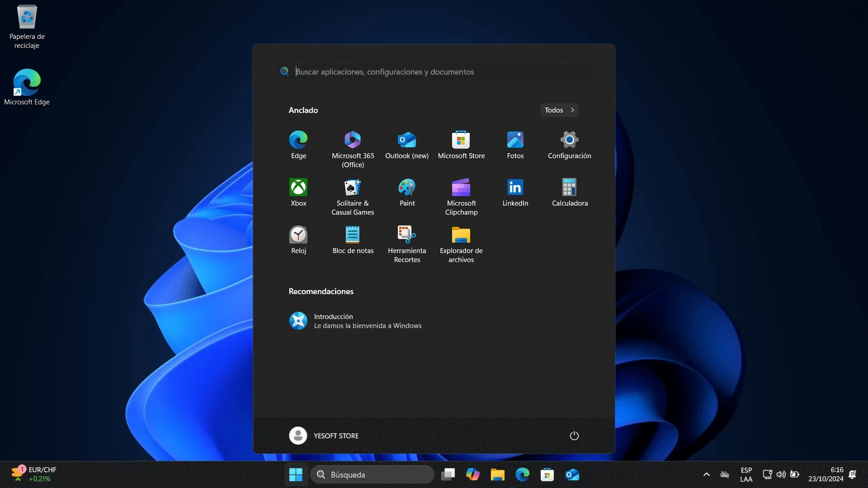Open Solitaire & Casual Games
The image size is (868, 488).
(x=353, y=197)
